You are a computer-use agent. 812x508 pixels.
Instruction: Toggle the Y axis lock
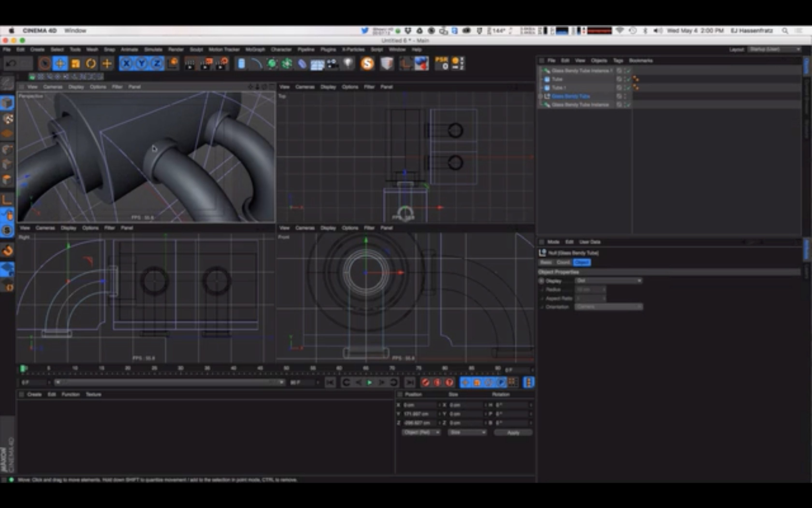(142, 63)
